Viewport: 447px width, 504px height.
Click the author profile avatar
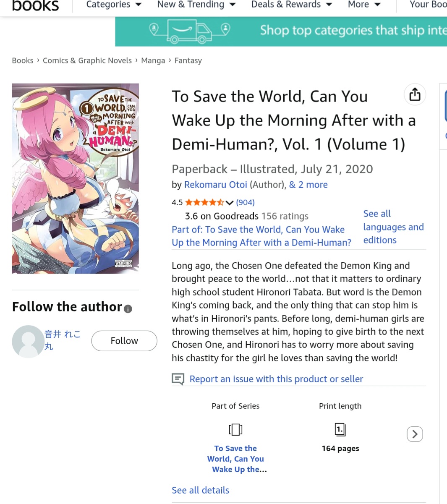(28, 341)
